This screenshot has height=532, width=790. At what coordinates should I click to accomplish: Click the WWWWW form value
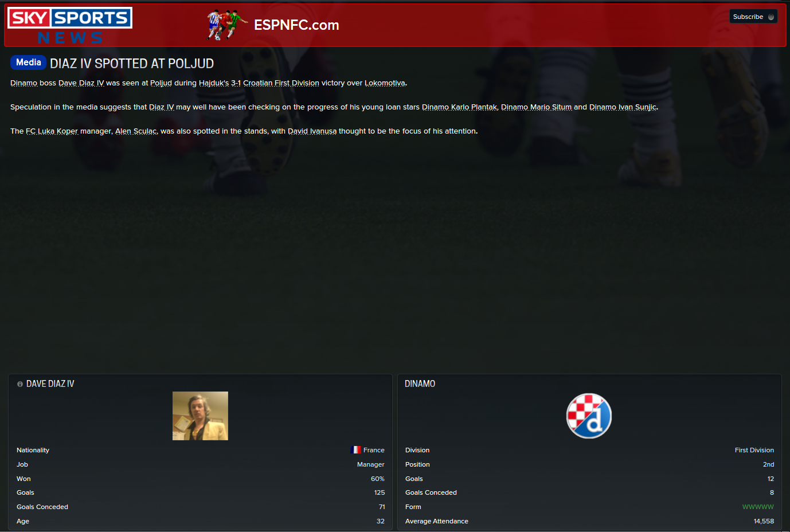[x=758, y=507]
